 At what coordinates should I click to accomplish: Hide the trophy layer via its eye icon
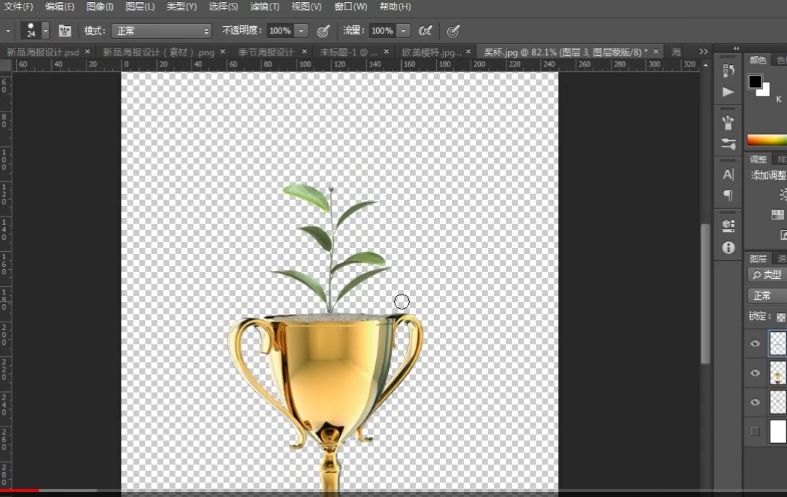click(755, 373)
